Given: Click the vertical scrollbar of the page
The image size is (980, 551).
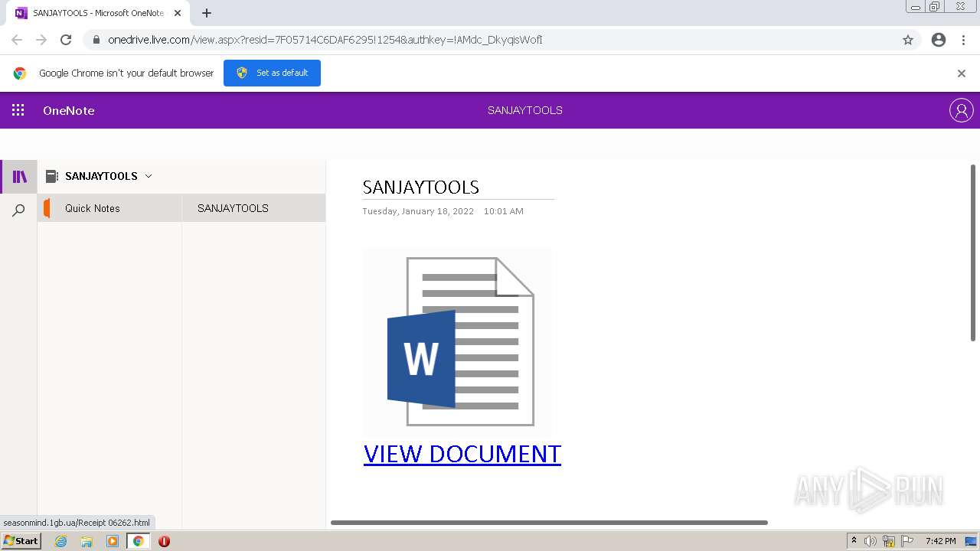Looking at the screenshot, I should point(973,253).
